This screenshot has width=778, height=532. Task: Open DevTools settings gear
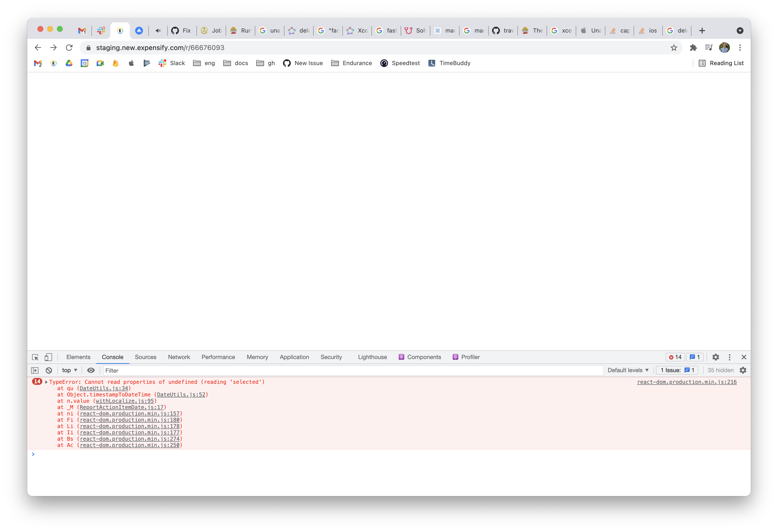click(x=716, y=357)
